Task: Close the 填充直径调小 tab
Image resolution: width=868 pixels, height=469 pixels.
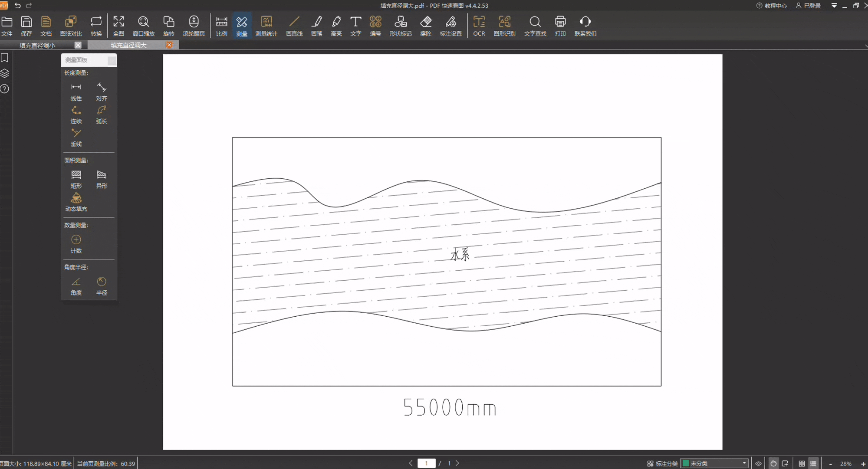Action: [78, 45]
